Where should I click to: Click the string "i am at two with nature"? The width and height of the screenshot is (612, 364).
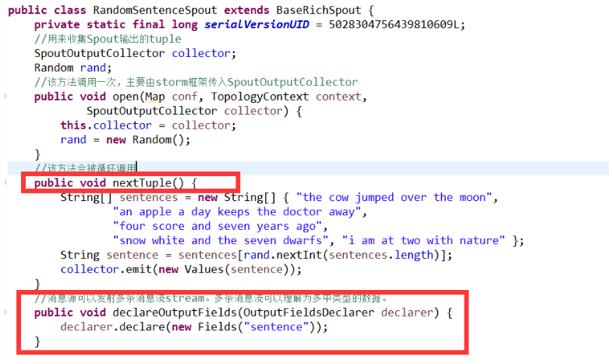tap(423, 240)
